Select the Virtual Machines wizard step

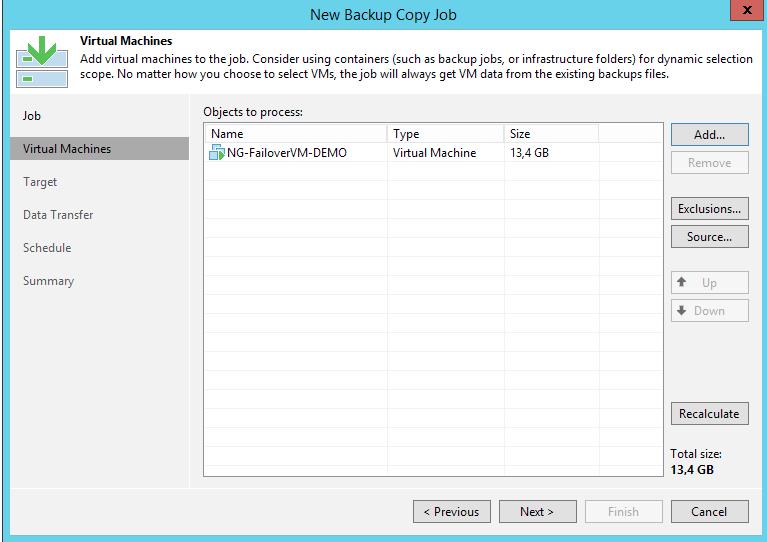[99, 149]
